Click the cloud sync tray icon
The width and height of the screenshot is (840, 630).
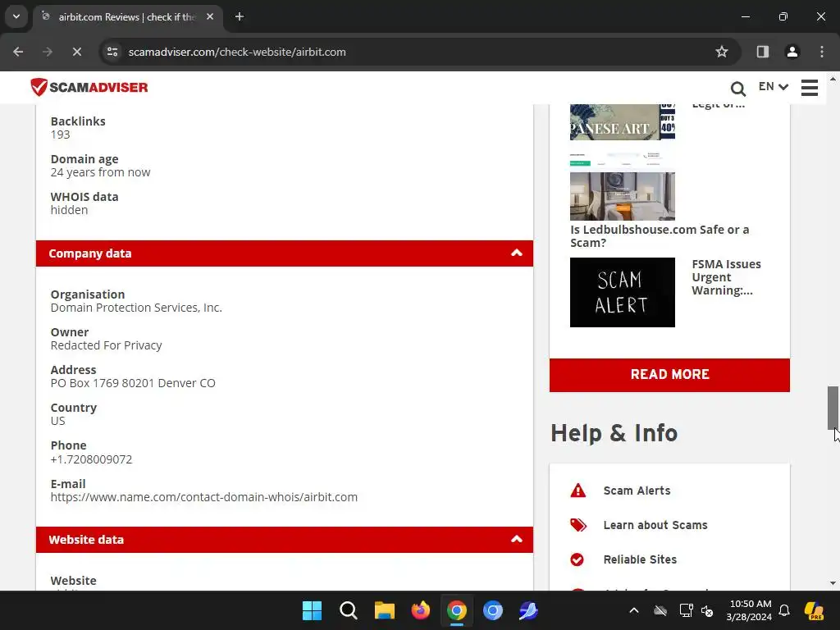pyautogui.click(x=660, y=610)
